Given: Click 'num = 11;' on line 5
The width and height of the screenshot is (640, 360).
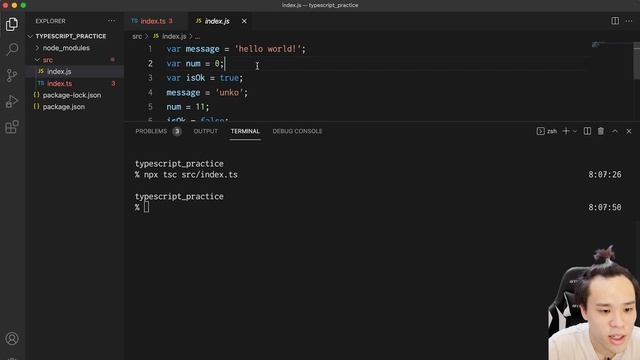Looking at the screenshot, I should pos(187,107).
